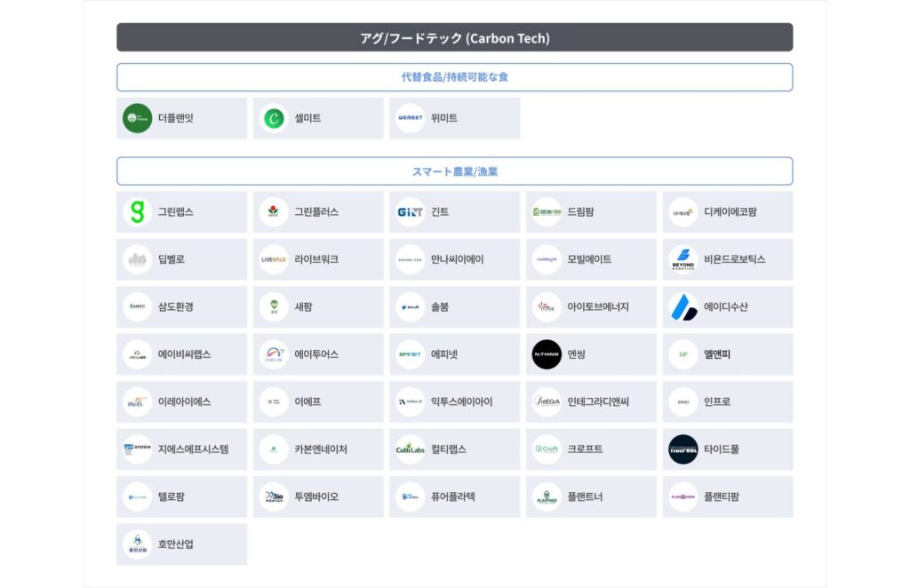This screenshot has width=910, height=588.
Task: Click the 에피넷 EPINET logo
Action: [411, 354]
